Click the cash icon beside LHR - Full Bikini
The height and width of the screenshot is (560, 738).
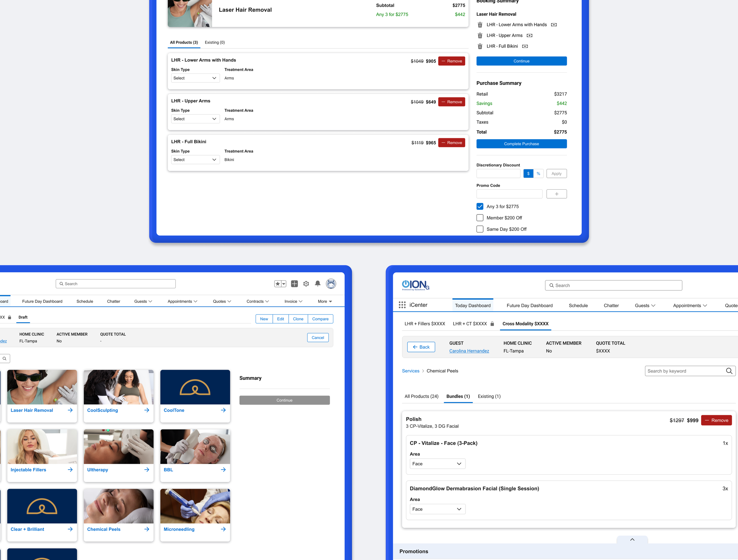click(x=525, y=46)
